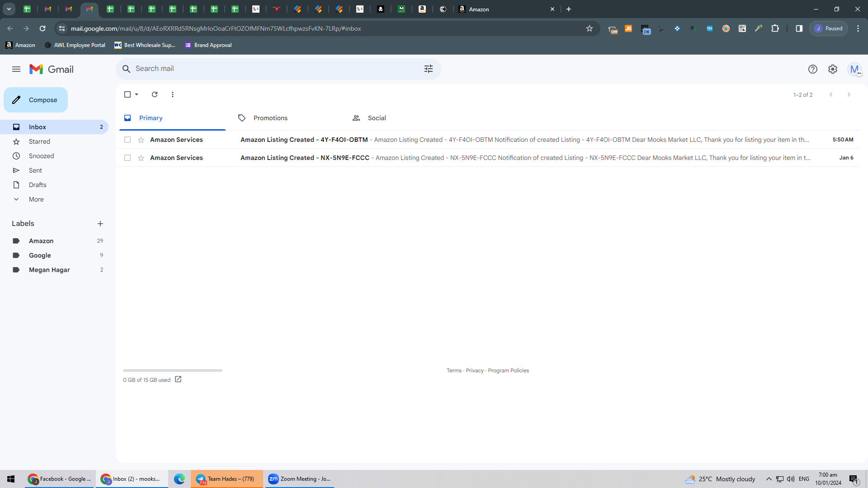Switch to the Primary tab
This screenshot has height=488, width=868.
pyautogui.click(x=172, y=118)
